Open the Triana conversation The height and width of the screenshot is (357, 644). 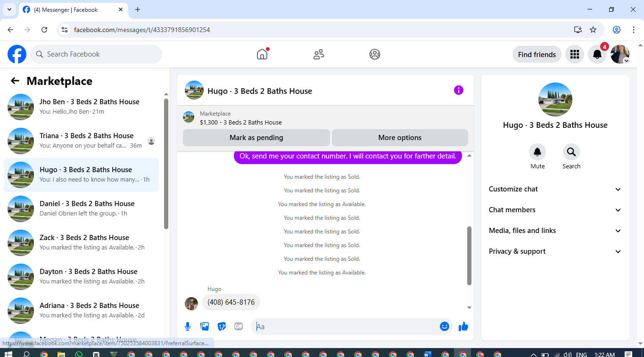(x=81, y=141)
